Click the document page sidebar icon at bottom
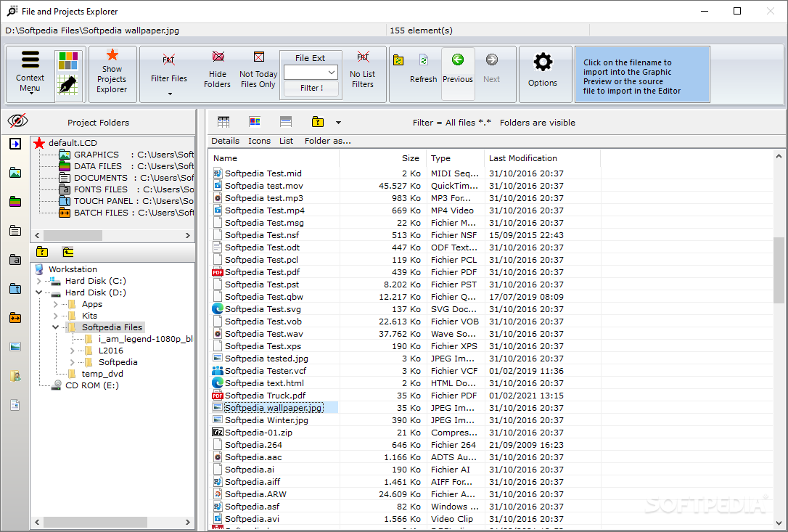 pos(15,405)
